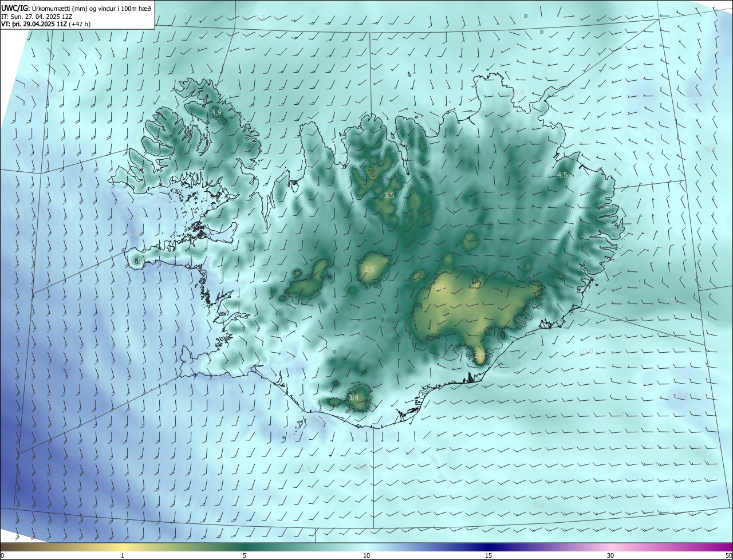Click the 10.7 value in the southeast sea
Viewport: 733px width, 560px height.
(x=680, y=396)
